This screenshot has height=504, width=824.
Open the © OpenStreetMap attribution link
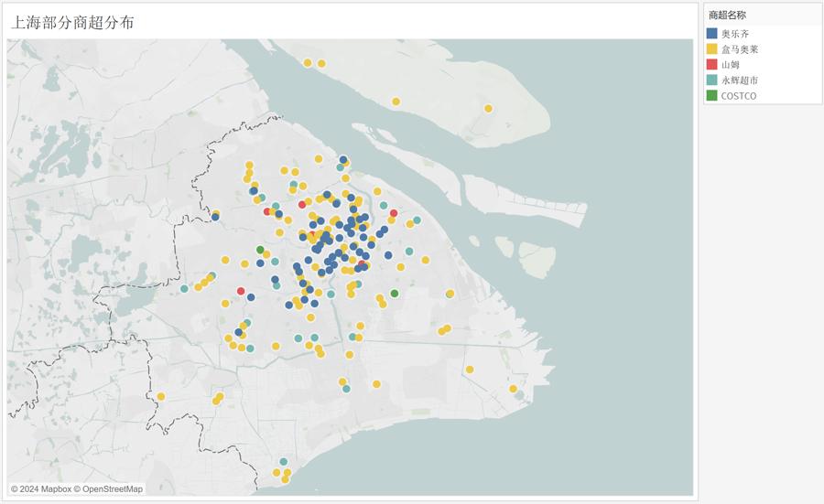[x=108, y=488]
